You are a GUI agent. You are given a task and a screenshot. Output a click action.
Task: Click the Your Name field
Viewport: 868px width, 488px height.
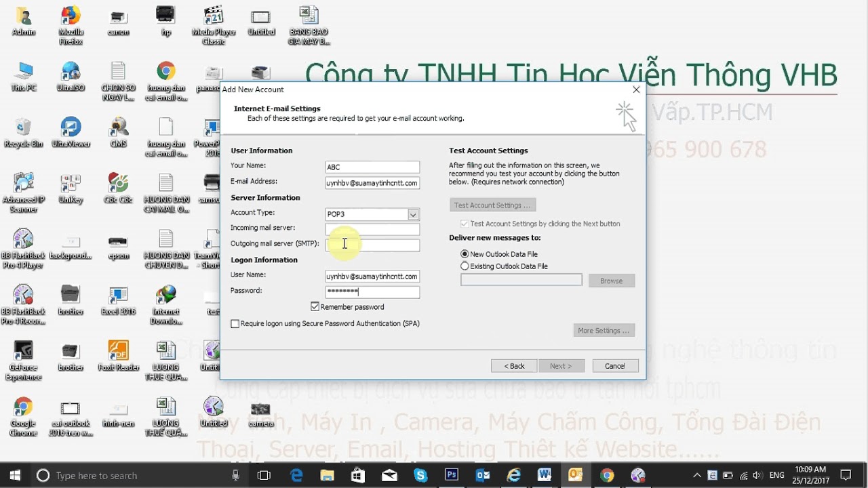point(372,167)
